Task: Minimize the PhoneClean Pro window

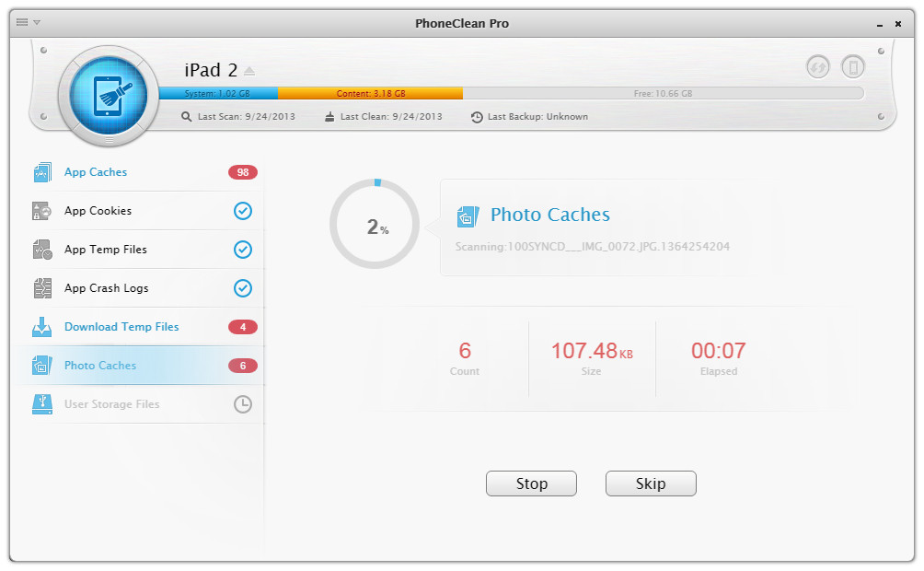Action: (880, 24)
